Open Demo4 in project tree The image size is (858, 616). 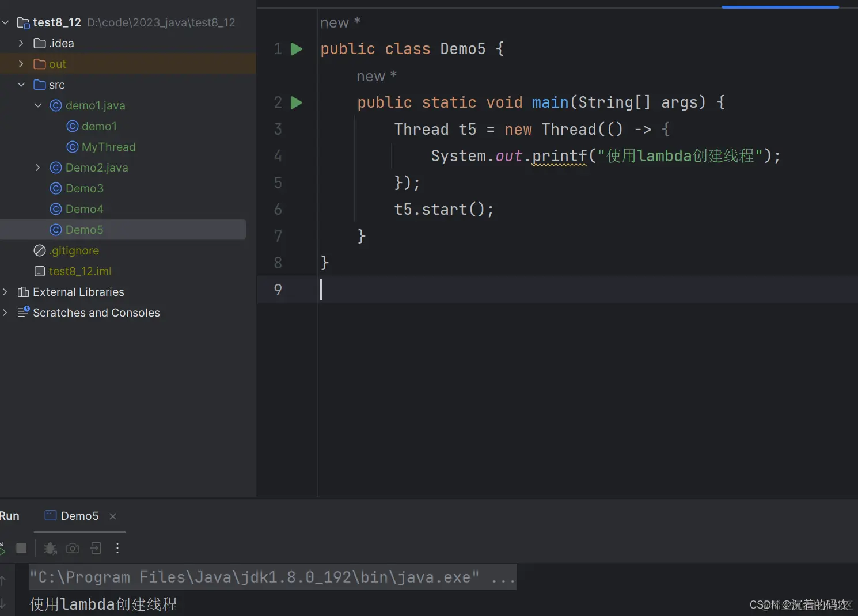(85, 209)
